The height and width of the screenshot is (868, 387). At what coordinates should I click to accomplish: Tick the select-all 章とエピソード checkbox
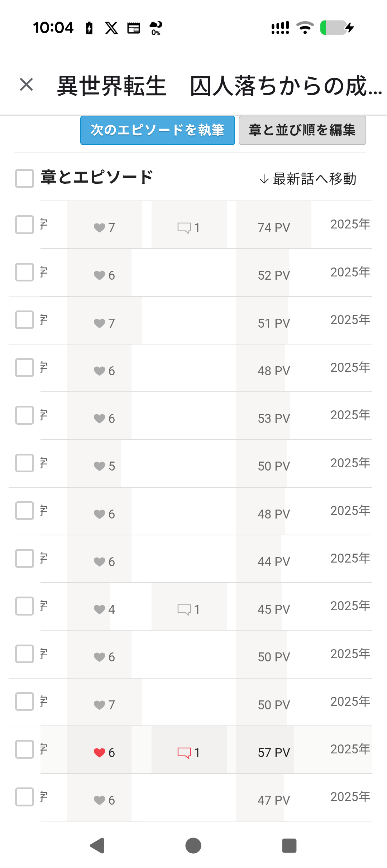tap(24, 178)
